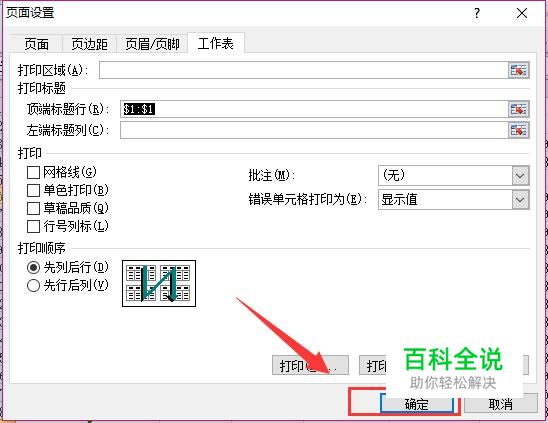Open the 页眉/页脚 tab
The height and width of the screenshot is (423, 548).
click(x=152, y=44)
